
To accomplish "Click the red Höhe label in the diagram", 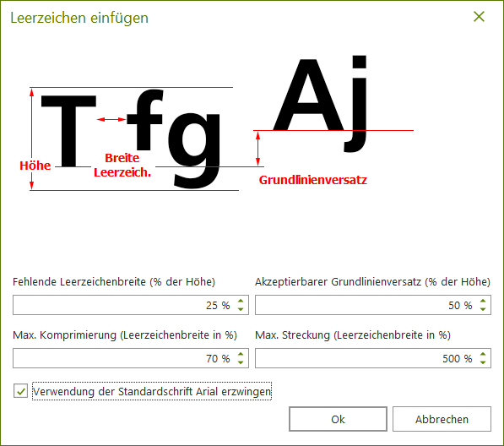I will click(x=35, y=166).
